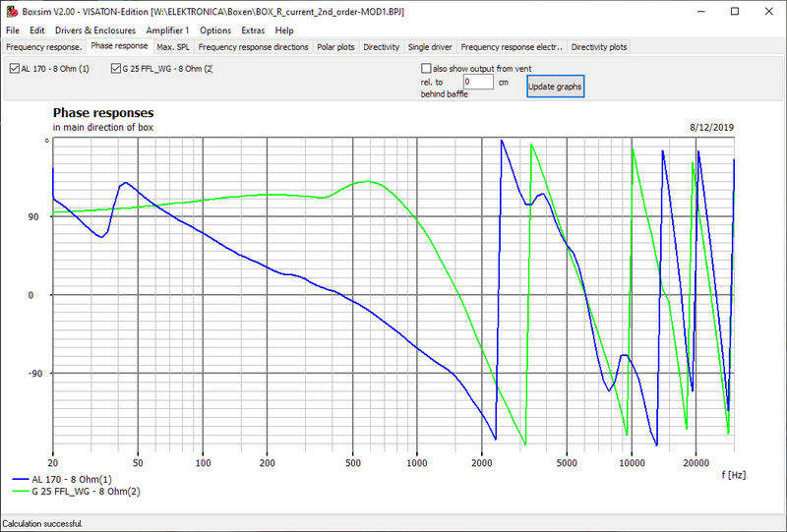Open the File menu
The image size is (787, 532).
coord(12,30)
